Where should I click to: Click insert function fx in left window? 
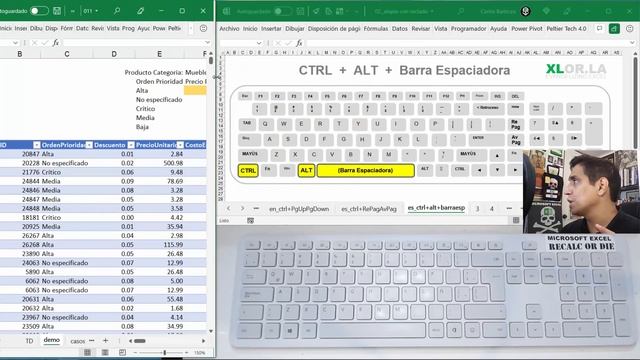click(x=56, y=42)
